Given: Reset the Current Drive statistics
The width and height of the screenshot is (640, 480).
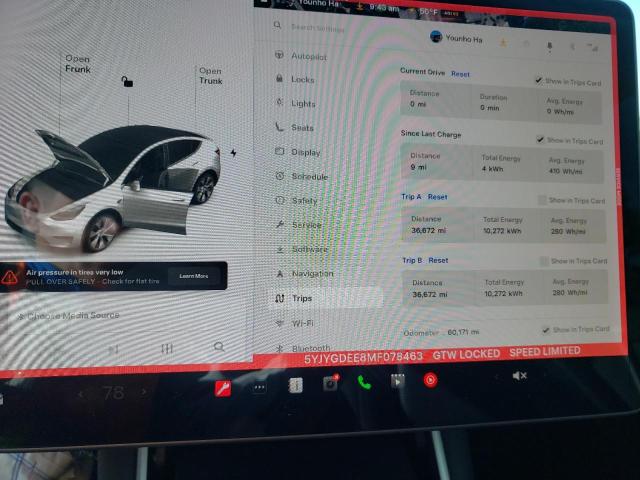Looking at the screenshot, I should coord(460,74).
